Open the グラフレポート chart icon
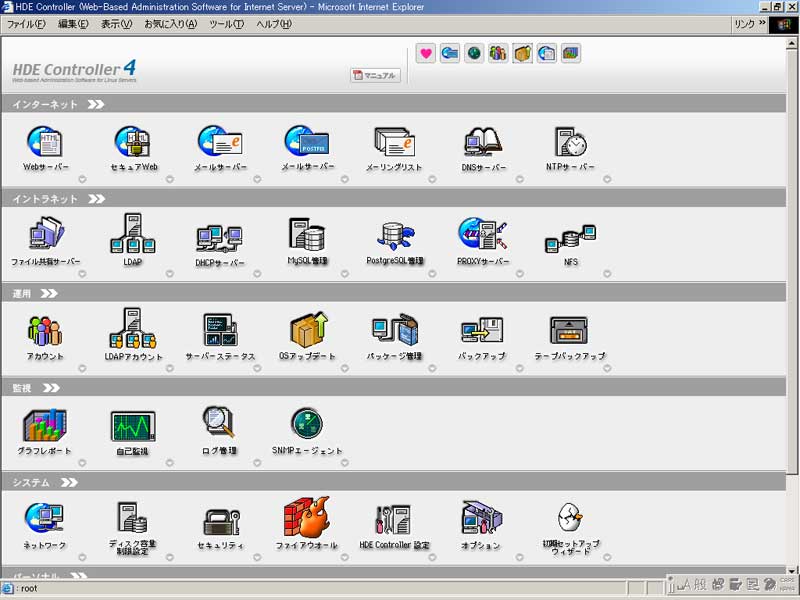 (x=45, y=425)
